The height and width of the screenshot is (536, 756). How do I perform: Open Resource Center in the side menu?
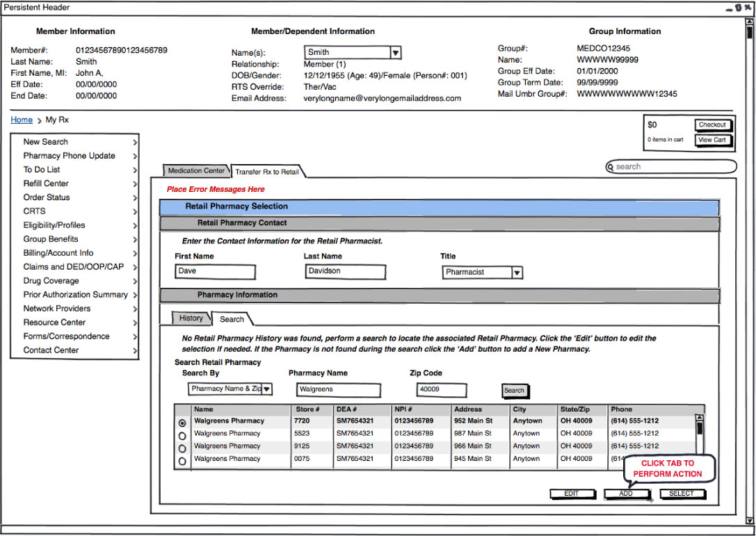point(54,323)
